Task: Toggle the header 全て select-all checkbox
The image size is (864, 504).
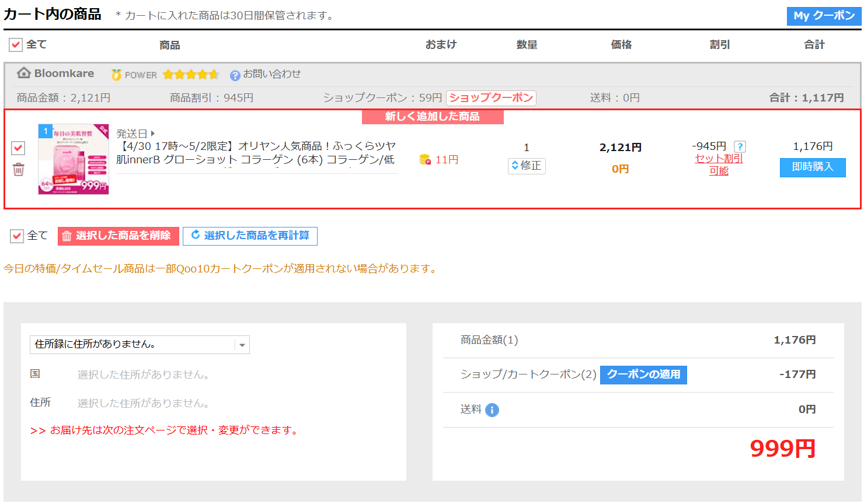Action: 16,45
